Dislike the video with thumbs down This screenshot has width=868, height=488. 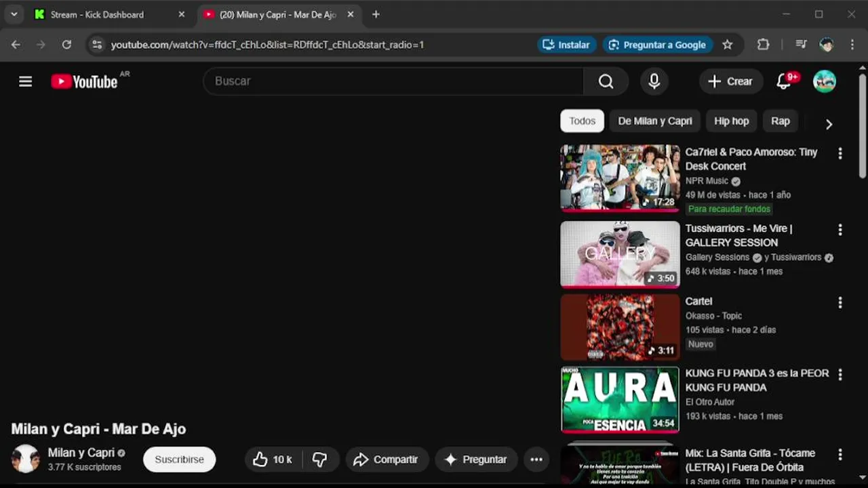click(x=319, y=460)
